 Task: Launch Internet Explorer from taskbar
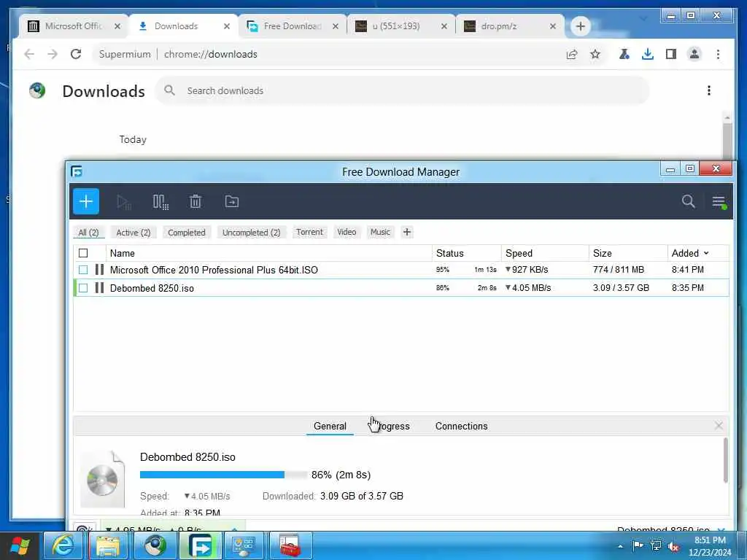point(63,545)
